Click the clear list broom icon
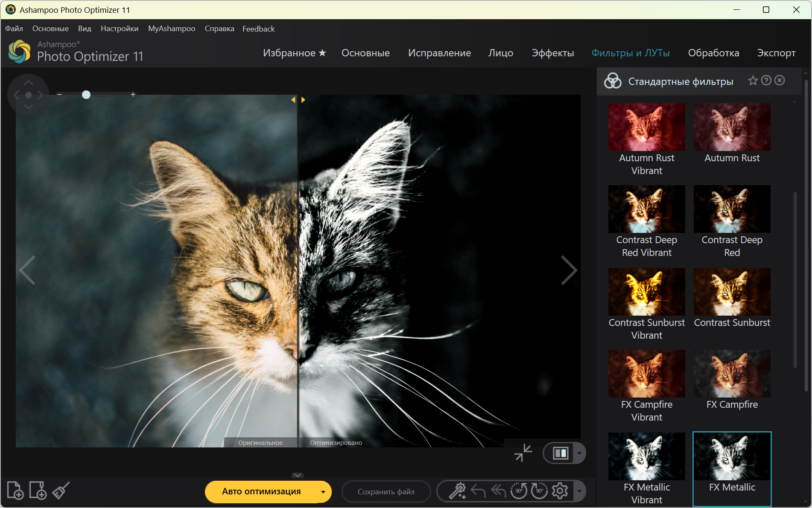The height and width of the screenshot is (508, 812). coord(61,491)
